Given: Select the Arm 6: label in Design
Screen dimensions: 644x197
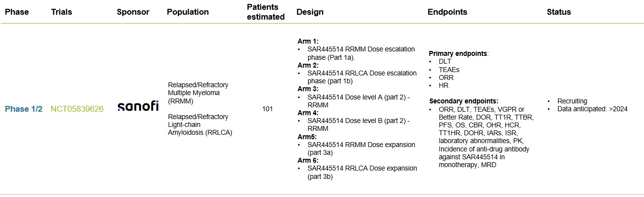Looking at the screenshot, I should point(308,160).
